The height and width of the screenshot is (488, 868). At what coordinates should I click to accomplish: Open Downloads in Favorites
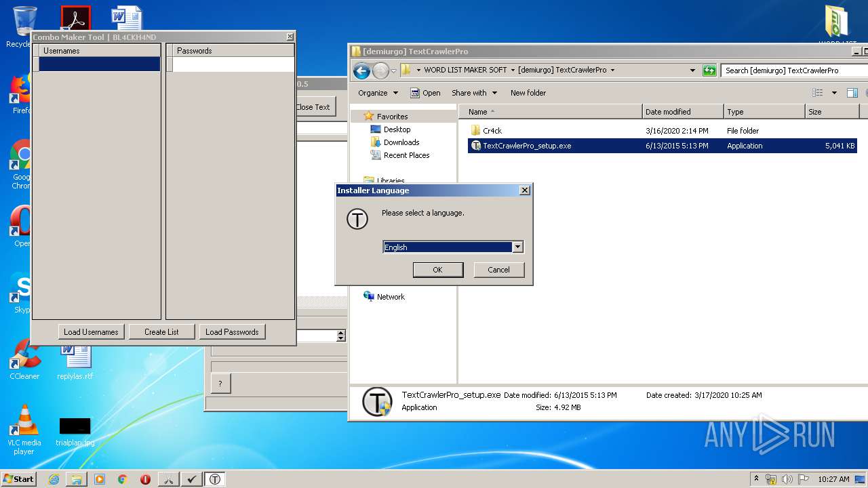coord(401,142)
